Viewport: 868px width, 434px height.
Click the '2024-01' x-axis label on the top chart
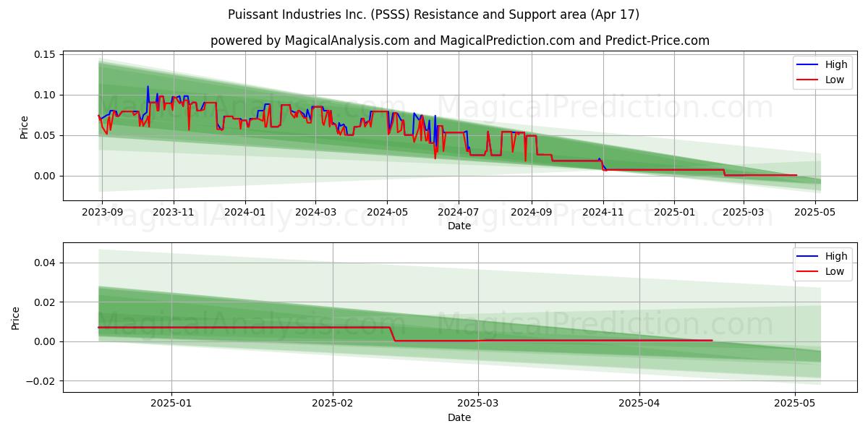click(244, 212)
